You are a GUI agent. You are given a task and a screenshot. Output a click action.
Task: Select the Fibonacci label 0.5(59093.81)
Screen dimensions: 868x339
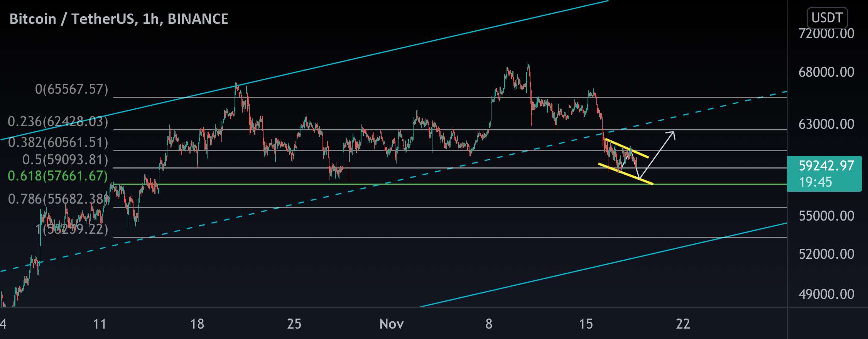65,160
